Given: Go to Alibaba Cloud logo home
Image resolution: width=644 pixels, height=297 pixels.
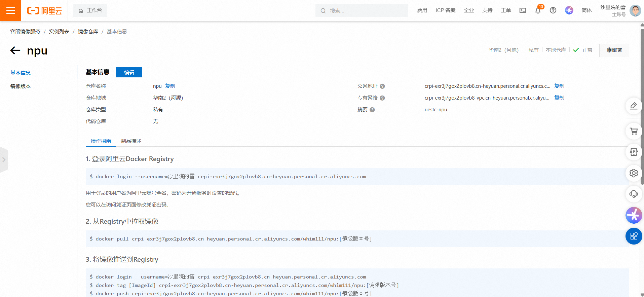Looking at the screenshot, I should click(x=44, y=11).
